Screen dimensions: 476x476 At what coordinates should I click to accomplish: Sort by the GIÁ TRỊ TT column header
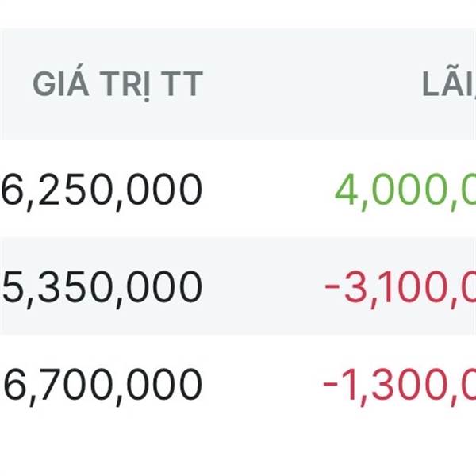[x=117, y=85]
